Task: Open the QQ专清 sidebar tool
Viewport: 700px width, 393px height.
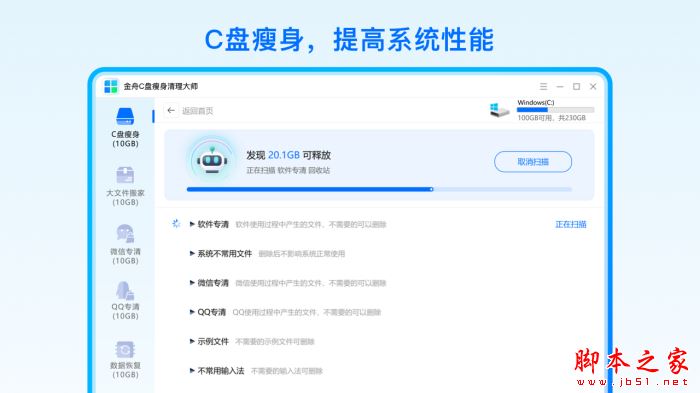Action: 125,300
